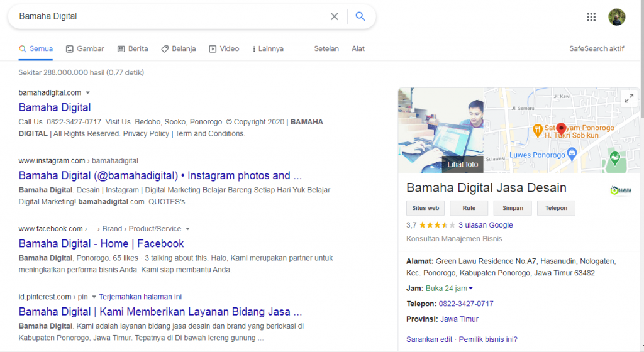644x352 pixels.
Task: Click the www.instagram.com › bamahadigital URL text
Action: (78, 161)
